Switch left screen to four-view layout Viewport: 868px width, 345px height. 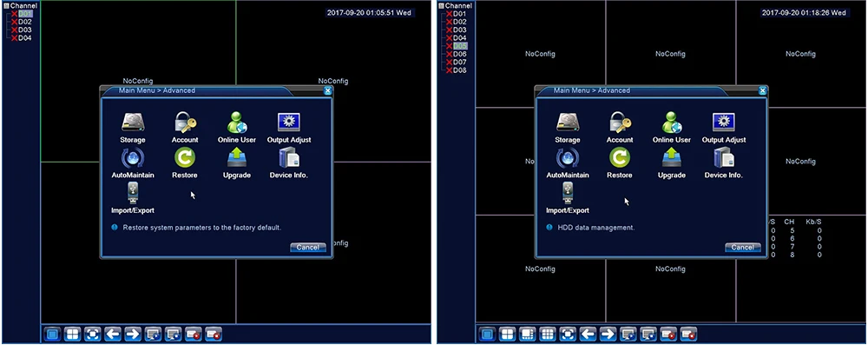coord(73,334)
